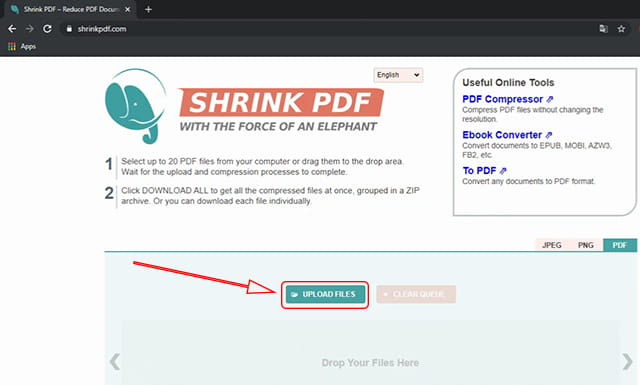Click the UPLOAD FILES button
The width and height of the screenshot is (640, 385).
click(x=325, y=294)
